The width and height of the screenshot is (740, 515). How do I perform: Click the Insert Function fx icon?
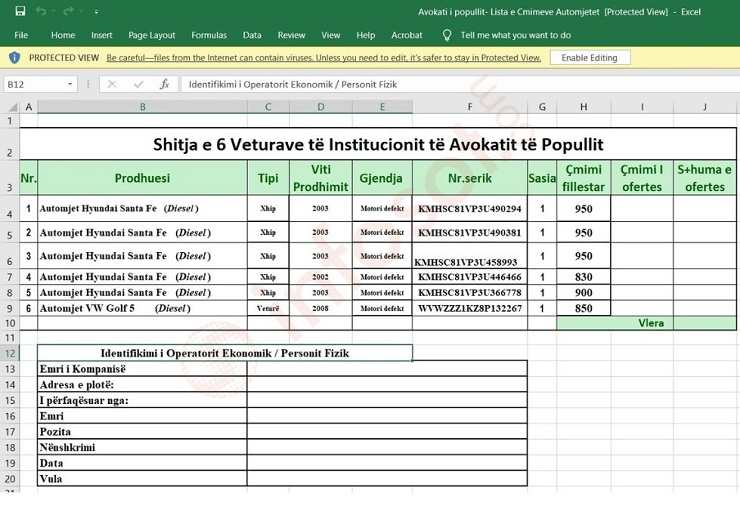coord(165,85)
